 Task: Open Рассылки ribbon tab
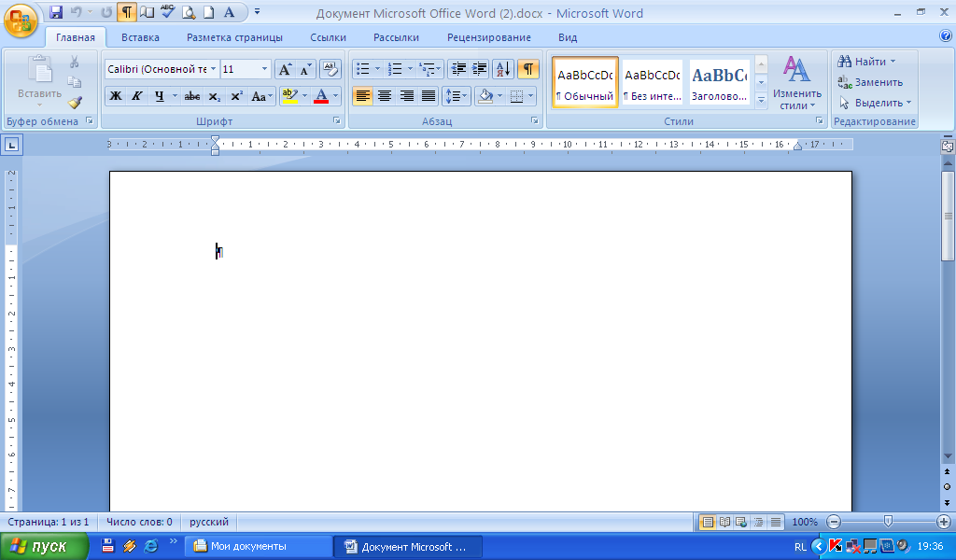pyautogui.click(x=396, y=37)
